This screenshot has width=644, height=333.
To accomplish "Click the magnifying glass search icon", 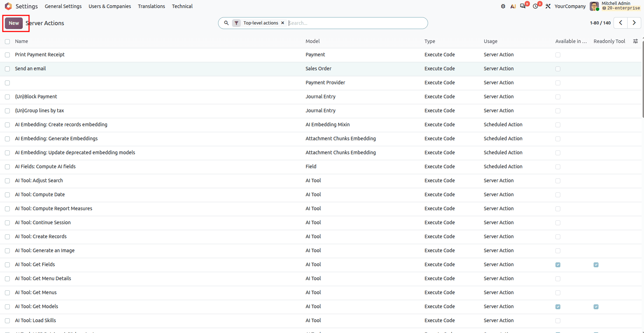I will [226, 23].
